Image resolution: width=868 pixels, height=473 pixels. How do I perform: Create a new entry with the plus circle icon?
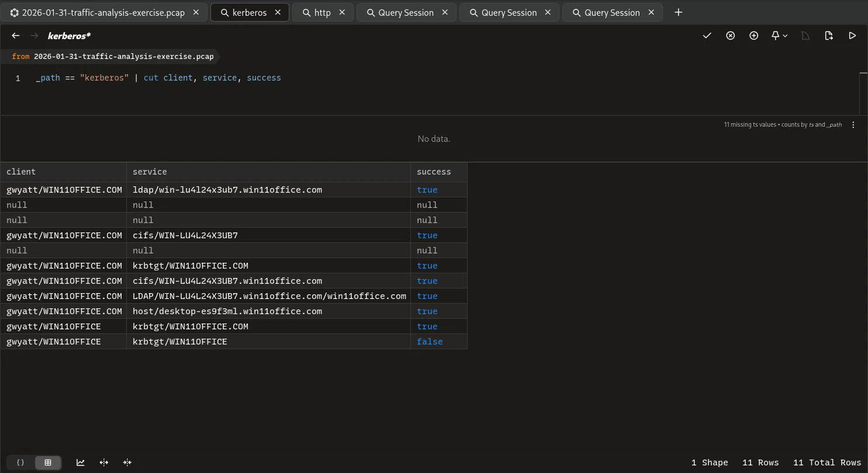[753, 36]
